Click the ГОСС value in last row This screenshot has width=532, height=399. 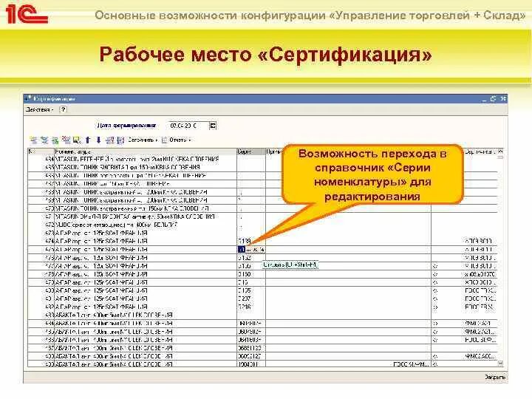(x=411, y=364)
